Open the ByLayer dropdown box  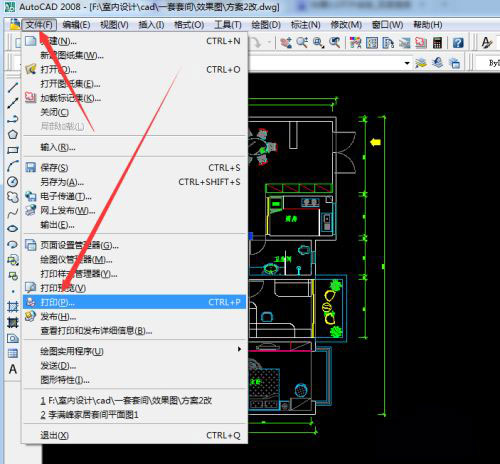click(488, 63)
